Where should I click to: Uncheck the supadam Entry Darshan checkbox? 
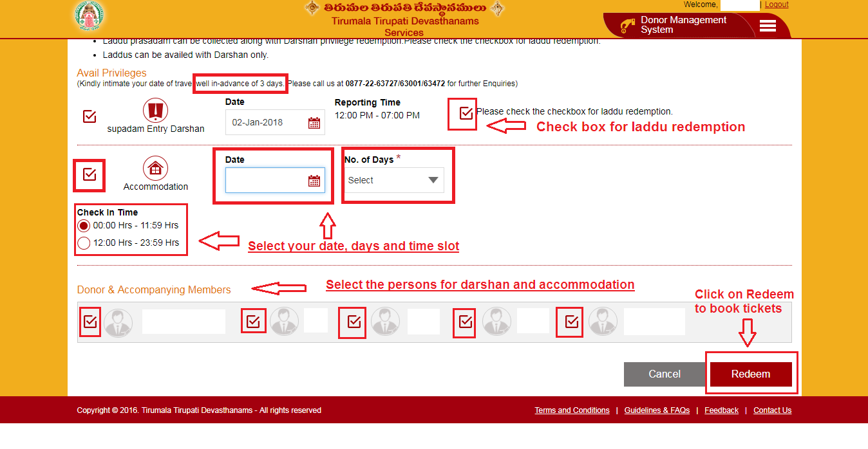(x=90, y=116)
